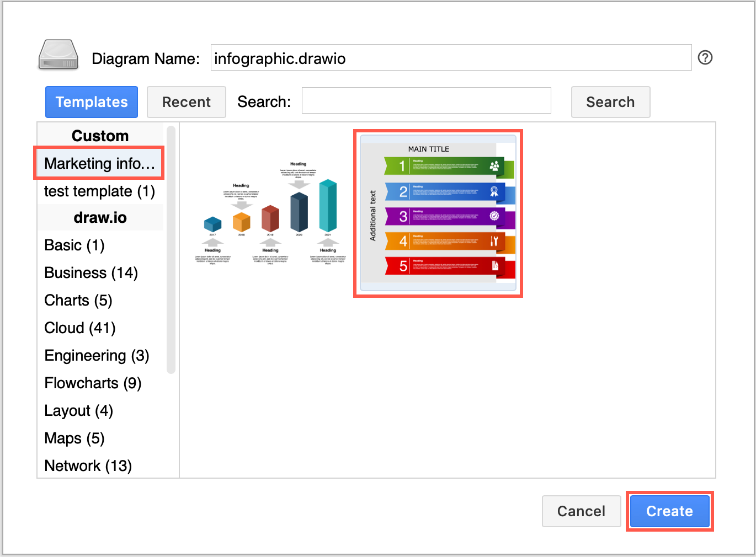The height and width of the screenshot is (557, 756).
Task: Switch to the Recent tab
Action: [186, 101]
